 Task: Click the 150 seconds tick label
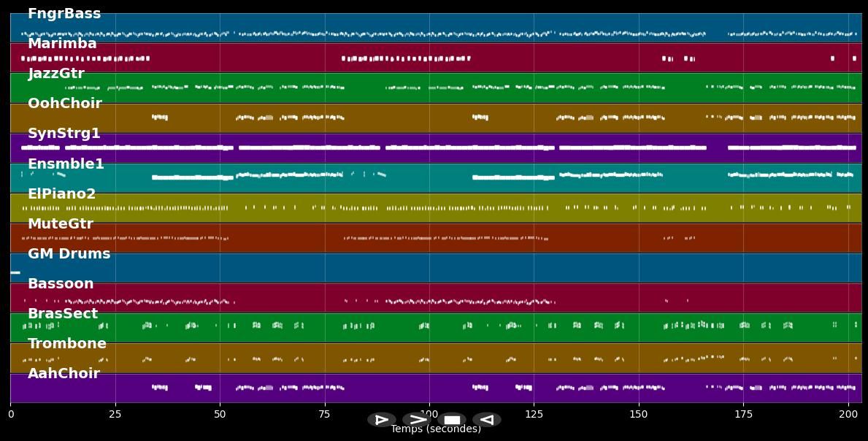[639, 414]
